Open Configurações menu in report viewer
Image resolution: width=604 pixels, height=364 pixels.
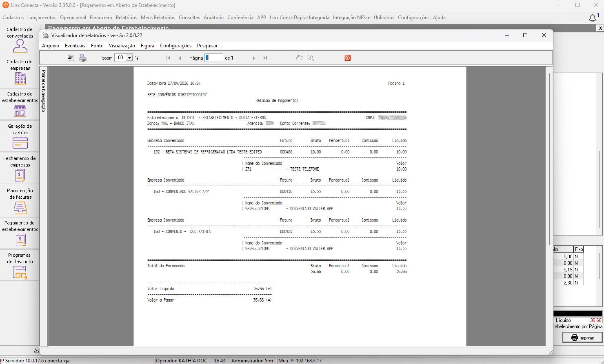(x=175, y=46)
